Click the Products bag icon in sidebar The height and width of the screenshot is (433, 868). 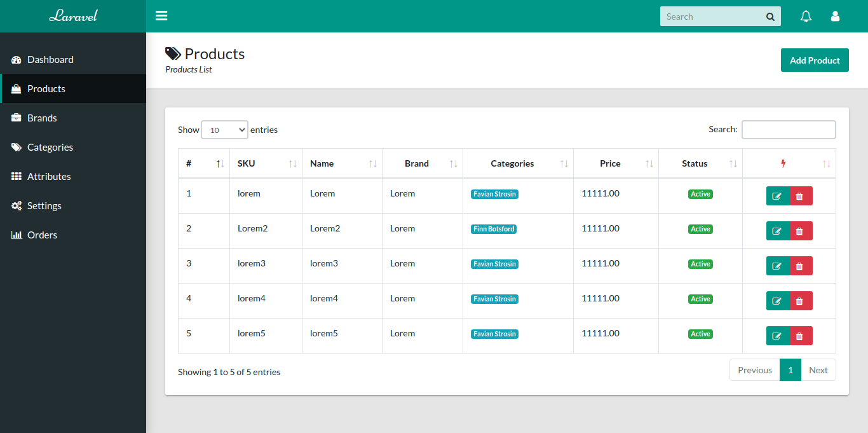pyautogui.click(x=17, y=89)
